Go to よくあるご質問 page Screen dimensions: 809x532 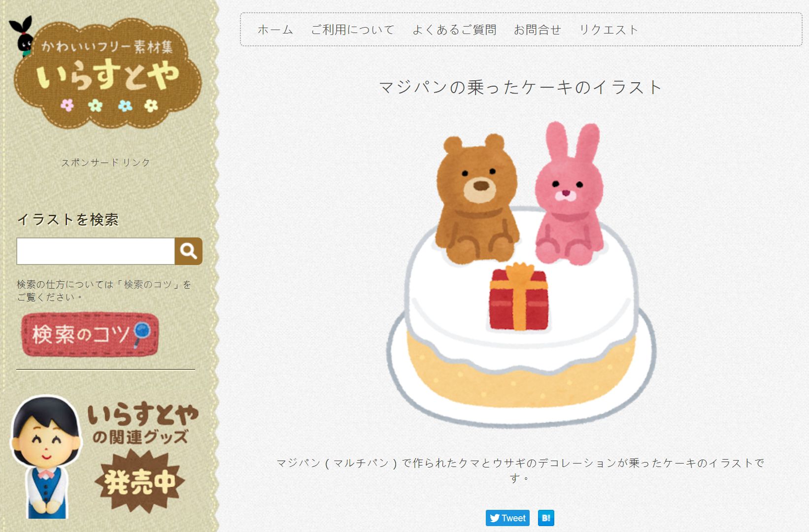[454, 30]
